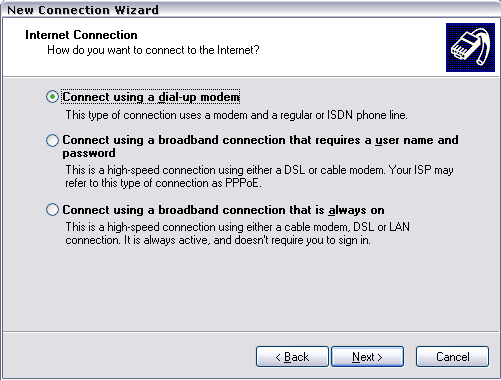Click the 'high-speed connection using either a DSL' text
The image size is (501, 380).
point(206,170)
